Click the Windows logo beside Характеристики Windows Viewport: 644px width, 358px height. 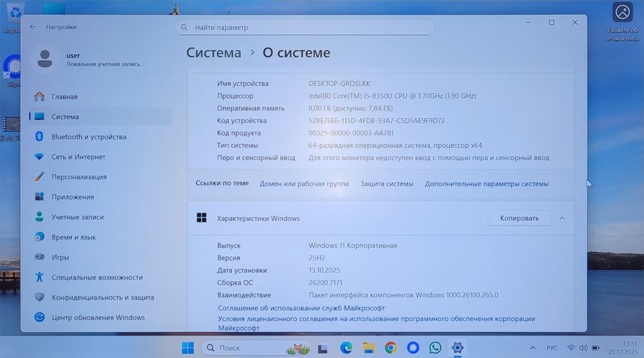[x=202, y=218]
